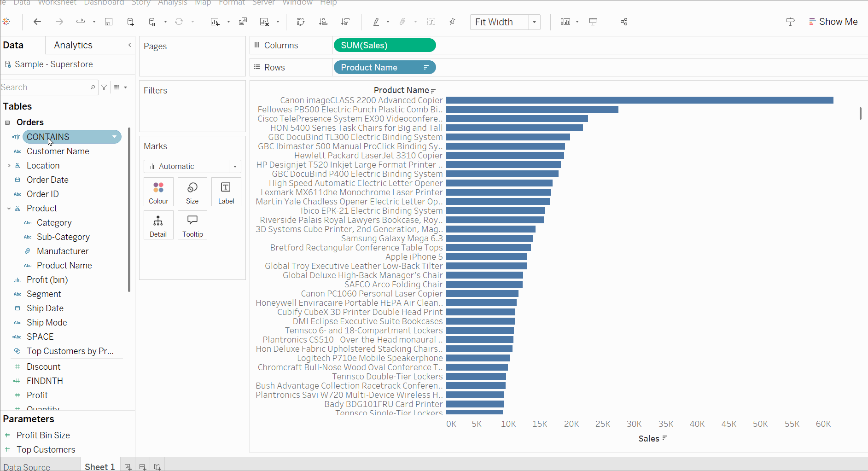Click the Share workbook icon
Screen dimensions: 868x471
pos(624,22)
